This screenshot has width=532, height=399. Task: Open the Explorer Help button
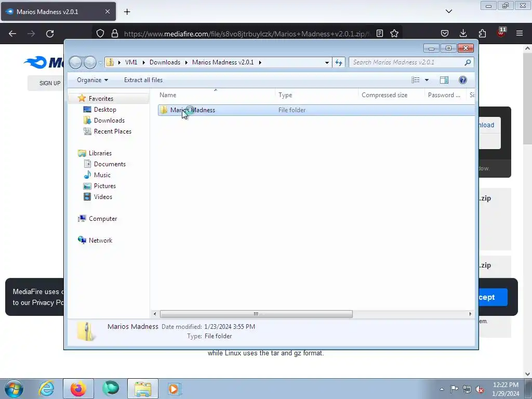click(462, 80)
